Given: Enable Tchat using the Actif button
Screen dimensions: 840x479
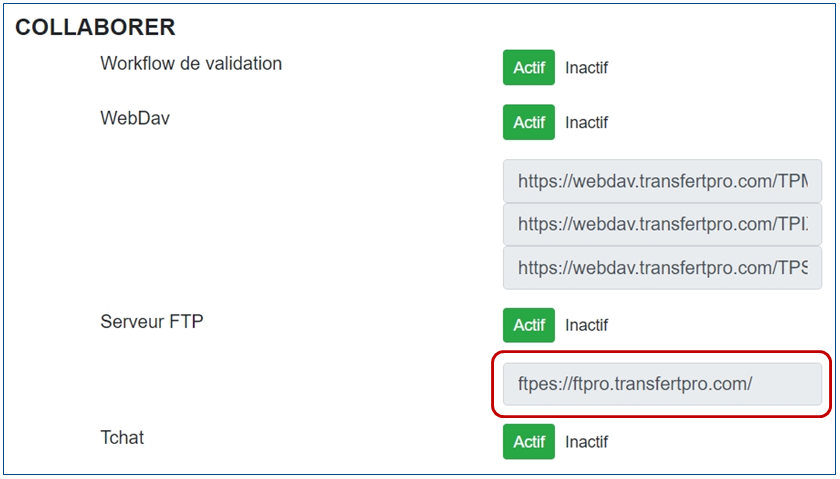Looking at the screenshot, I should [x=529, y=441].
